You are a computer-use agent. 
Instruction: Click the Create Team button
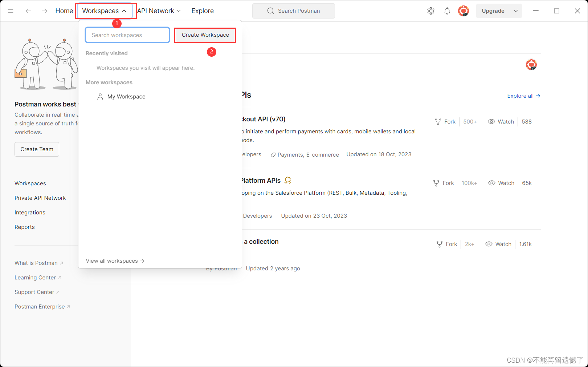tap(37, 149)
